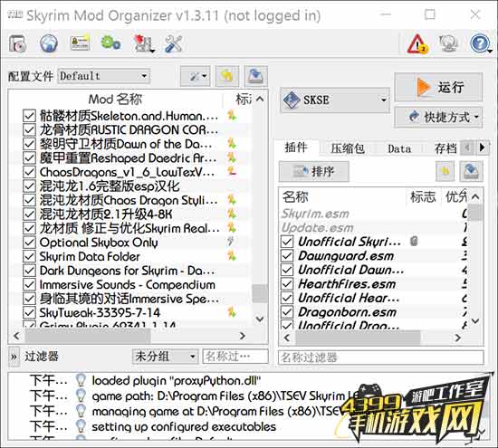Expand the SKSE executable dropdown
Viewport: 498px width, 448px height.
tap(335, 100)
